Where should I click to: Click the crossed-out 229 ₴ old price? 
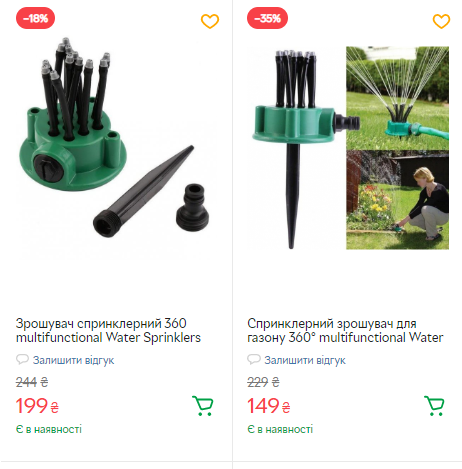click(x=263, y=382)
